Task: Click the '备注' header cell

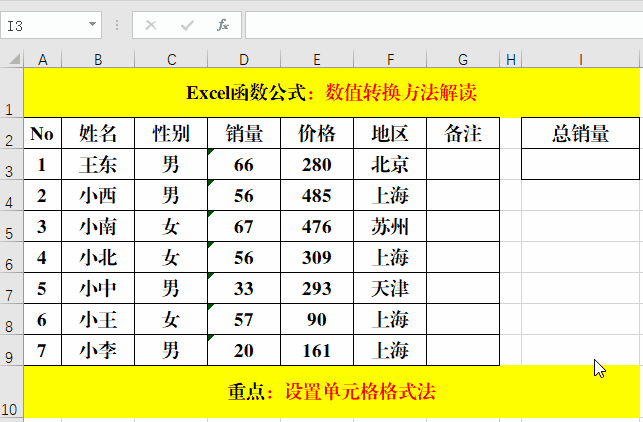Action: point(463,133)
